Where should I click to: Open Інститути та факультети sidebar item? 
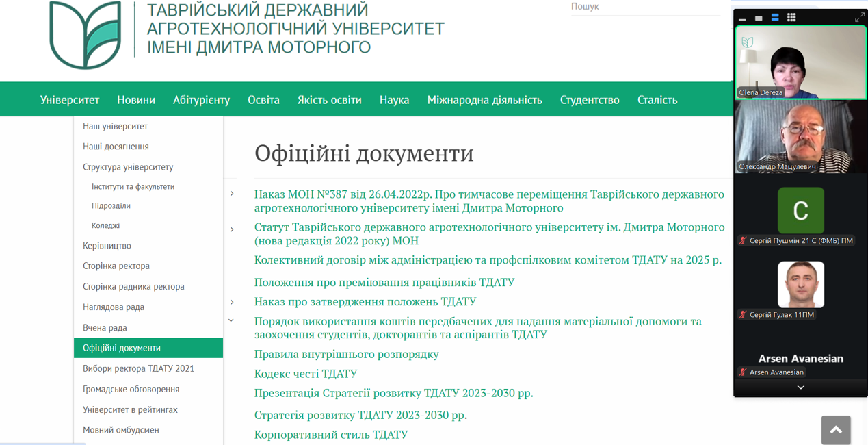tap(133, 186)
